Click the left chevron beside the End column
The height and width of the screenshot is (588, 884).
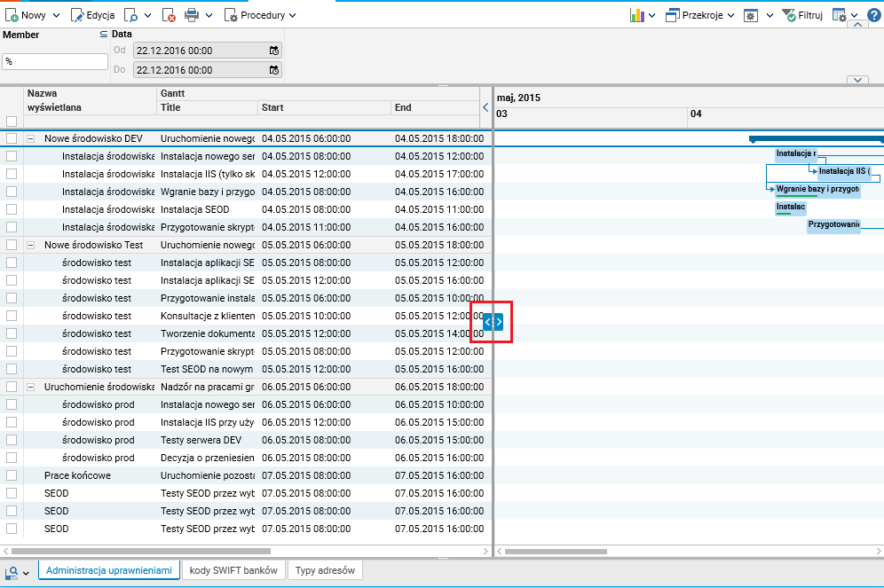tap(485, 107)
